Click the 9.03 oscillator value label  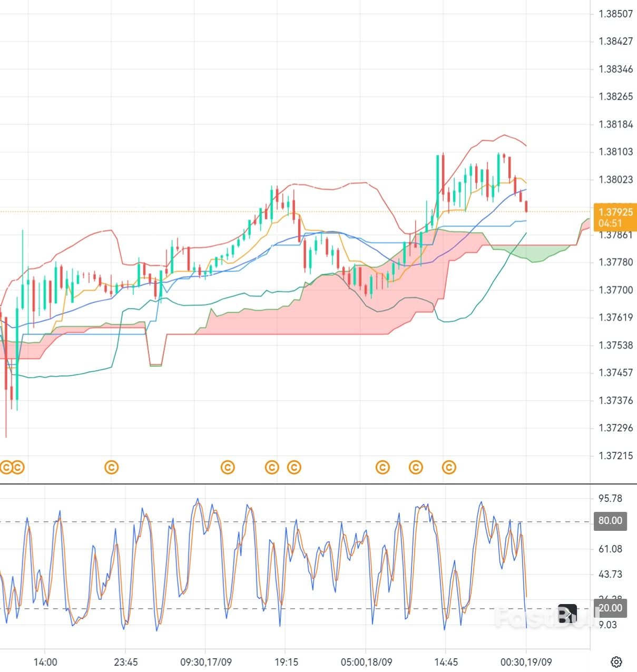pos(607,625)
